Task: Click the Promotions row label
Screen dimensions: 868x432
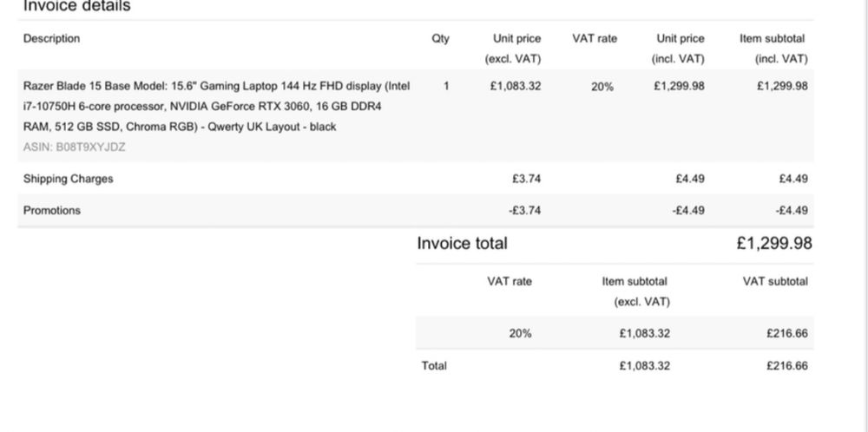Action: coord(51,210)
